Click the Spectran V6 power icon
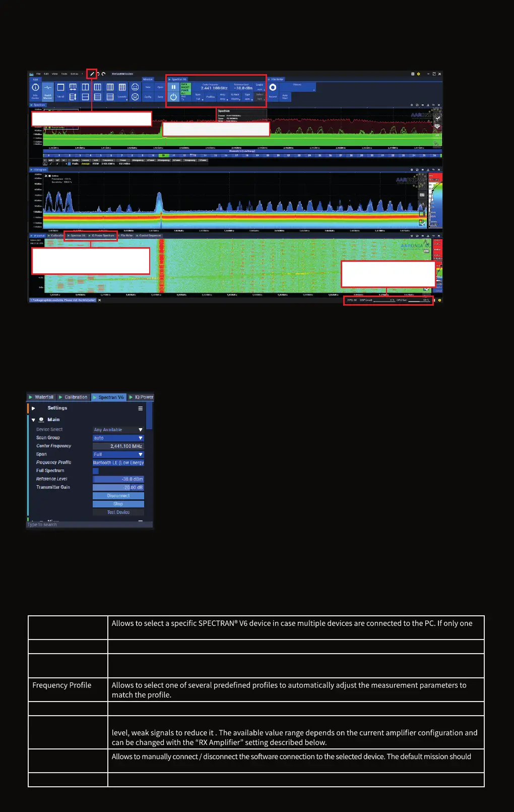This screenshot has height=812, width=514. pos(173,97)
